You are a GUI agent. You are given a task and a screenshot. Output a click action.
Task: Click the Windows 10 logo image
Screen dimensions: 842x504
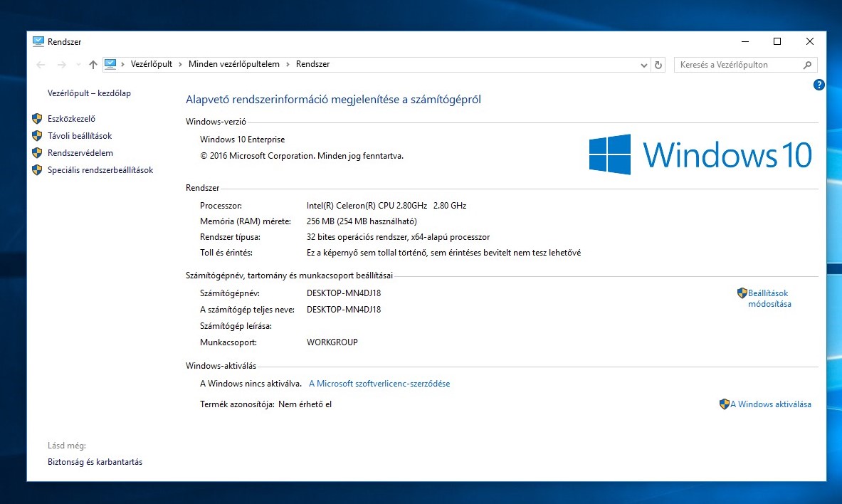[700, 154]
